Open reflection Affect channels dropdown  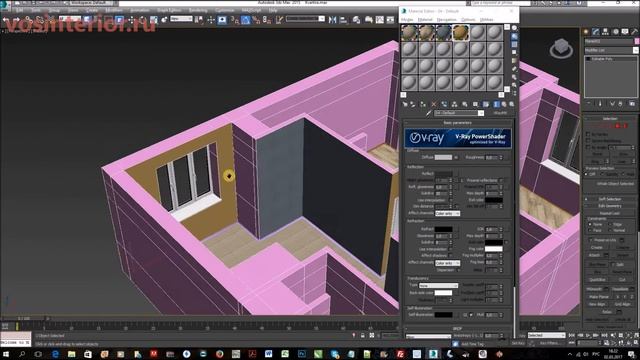(447, 213)
